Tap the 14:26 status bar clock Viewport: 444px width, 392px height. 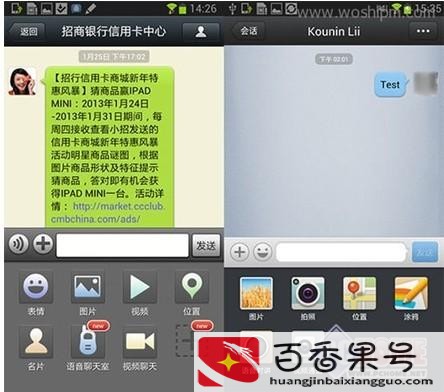point(203,9)
